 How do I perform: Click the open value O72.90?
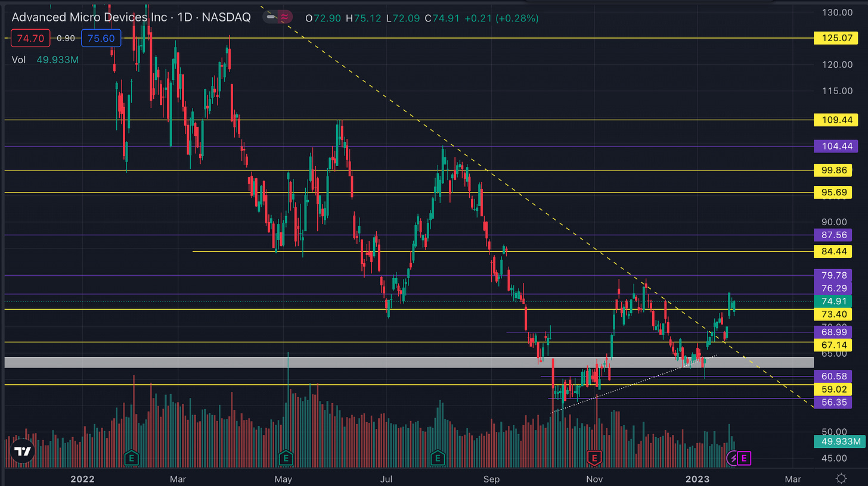(x=323, y=18)
